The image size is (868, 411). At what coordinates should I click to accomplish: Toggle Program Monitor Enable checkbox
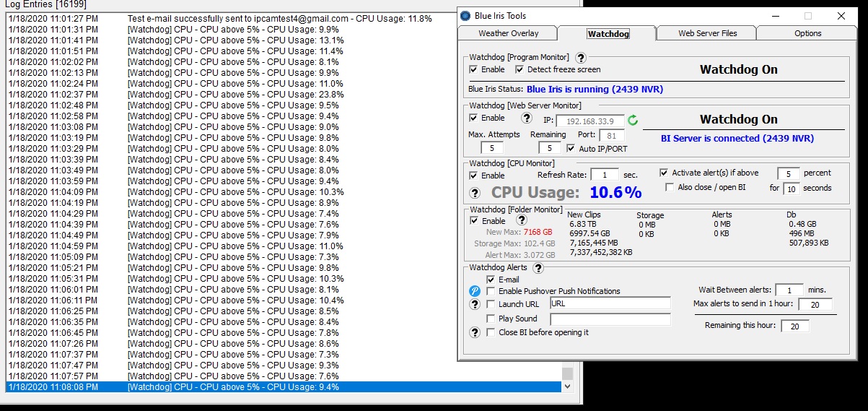pos(473,69)
